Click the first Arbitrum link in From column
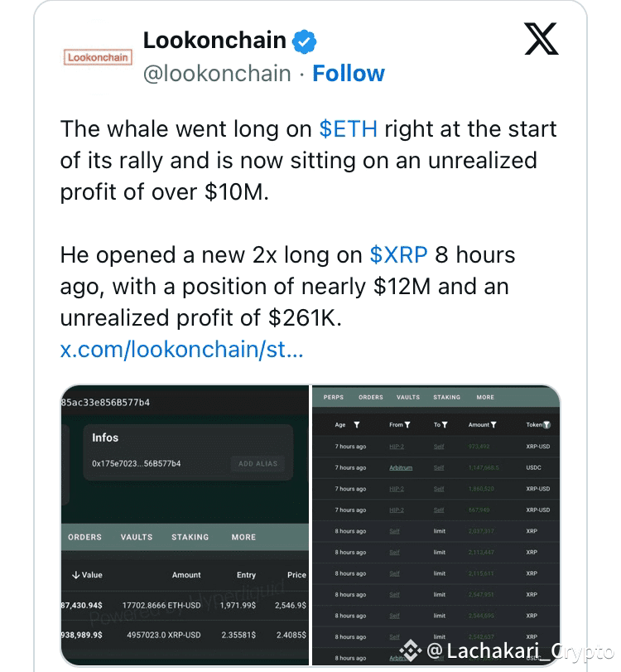621x672 pixels. coord(401,468)
